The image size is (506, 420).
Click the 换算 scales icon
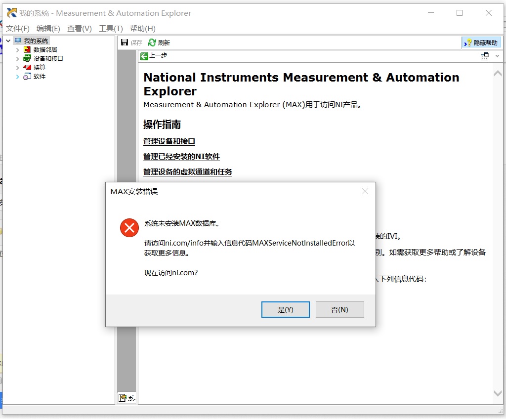27,67
